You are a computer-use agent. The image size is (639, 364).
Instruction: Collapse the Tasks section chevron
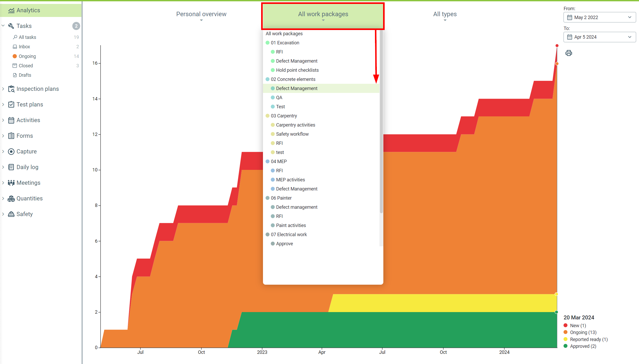pos(3,26)
